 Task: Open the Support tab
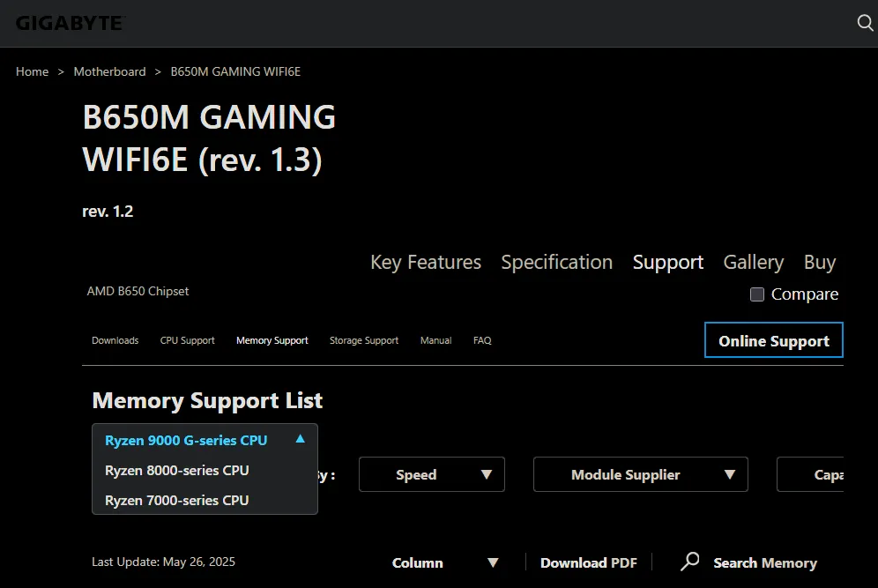click(668, 262)
